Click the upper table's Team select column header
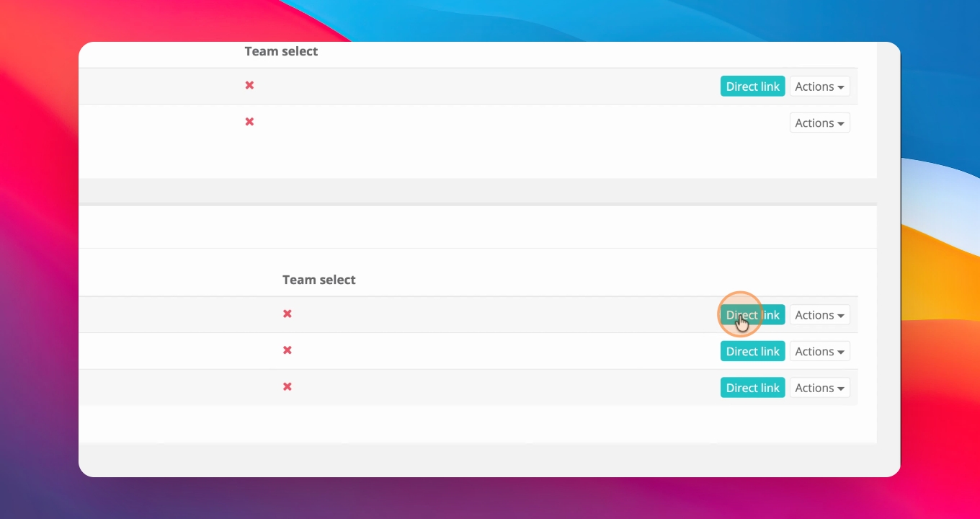This screenshot has height=519, width=980. [281, 51]
